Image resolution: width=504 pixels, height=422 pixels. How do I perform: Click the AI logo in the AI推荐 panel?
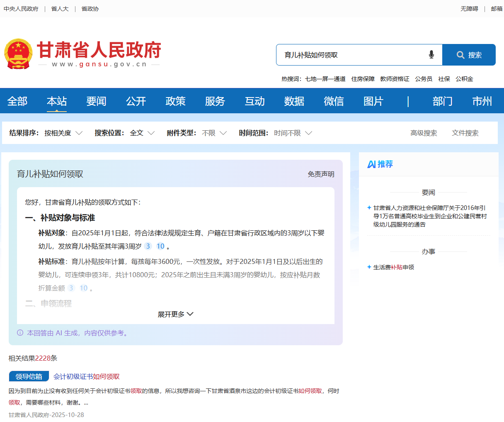(373, 164)
